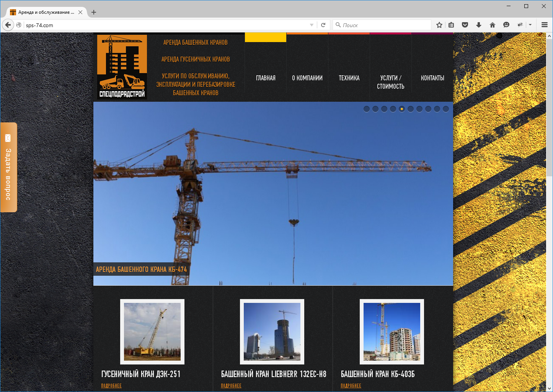Click the scrollbar up arrow
The image size is (553, 392).
point(549,36)
